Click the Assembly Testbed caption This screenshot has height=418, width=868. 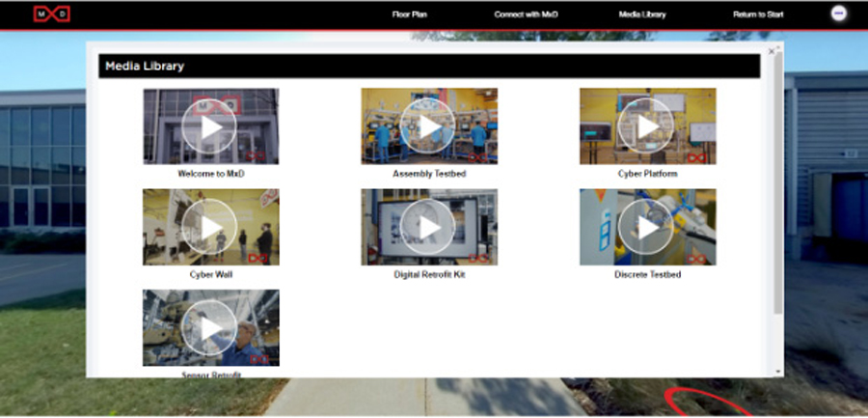tap(429, 174)
